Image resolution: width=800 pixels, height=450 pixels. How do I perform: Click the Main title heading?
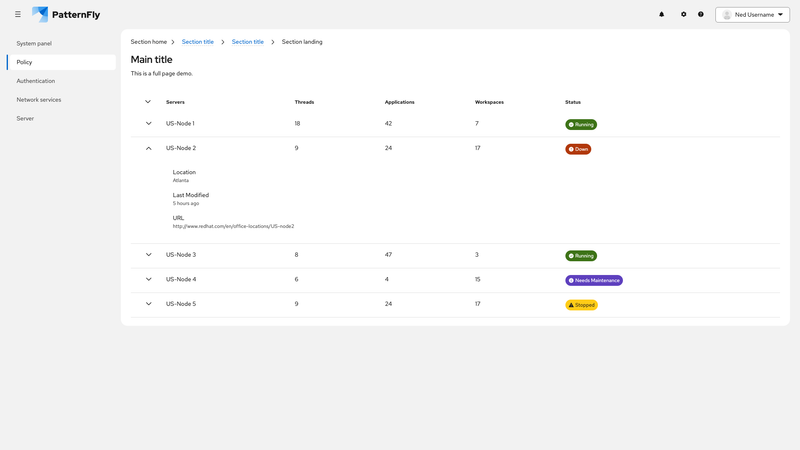tap(152, 60)
